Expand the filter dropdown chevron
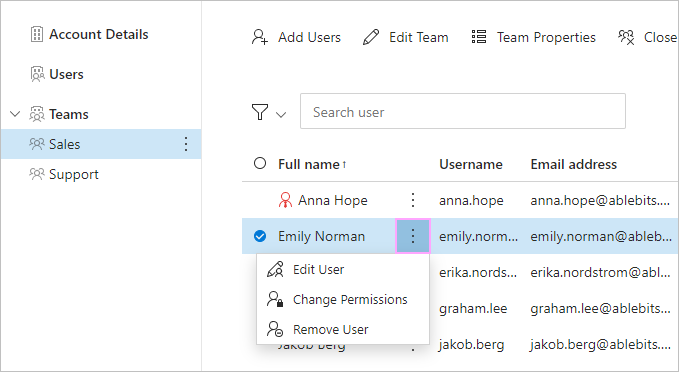Image resolution: width=679 pixels, height=372 pixels. coord(281,115)
